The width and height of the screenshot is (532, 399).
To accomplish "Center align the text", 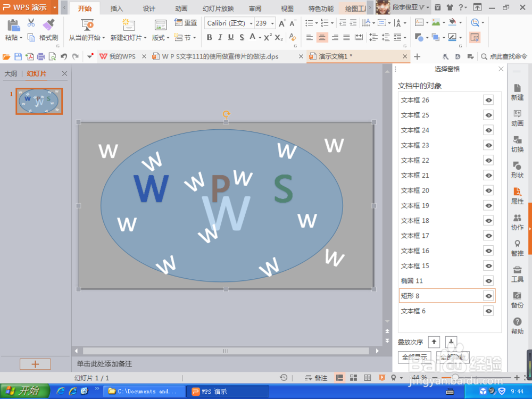I will pyautogui.click(x=322, y=37).
